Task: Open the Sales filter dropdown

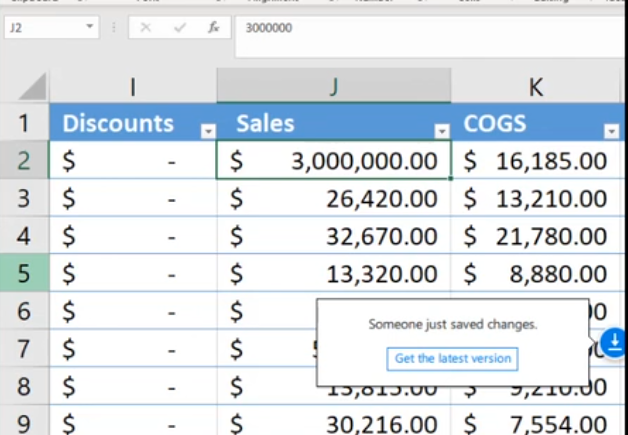Action: (x=442, y=131)
